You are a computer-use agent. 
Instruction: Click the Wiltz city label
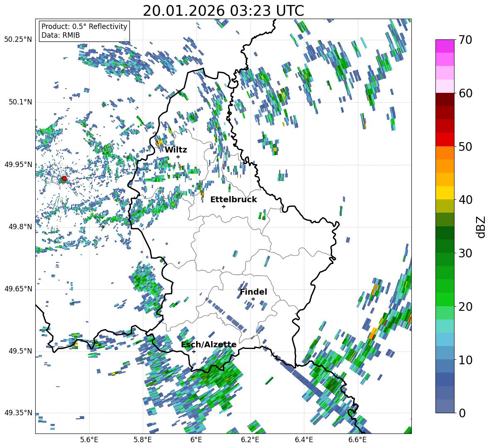click(x=176, y=150)
